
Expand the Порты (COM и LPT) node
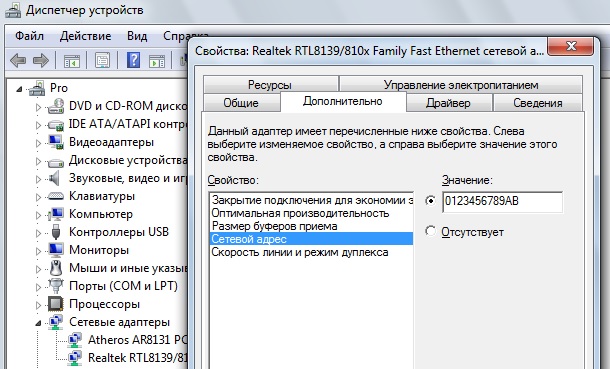[x=38, y=287]
